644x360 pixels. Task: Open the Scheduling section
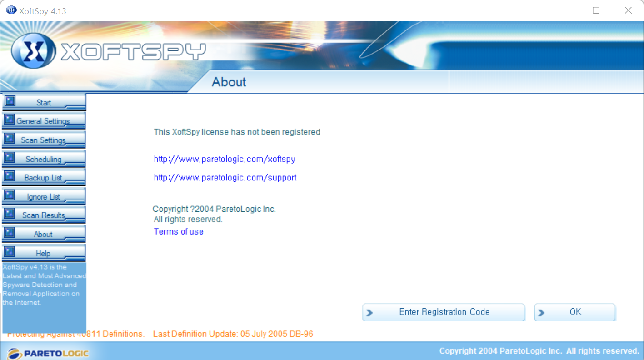click(44, 159)
